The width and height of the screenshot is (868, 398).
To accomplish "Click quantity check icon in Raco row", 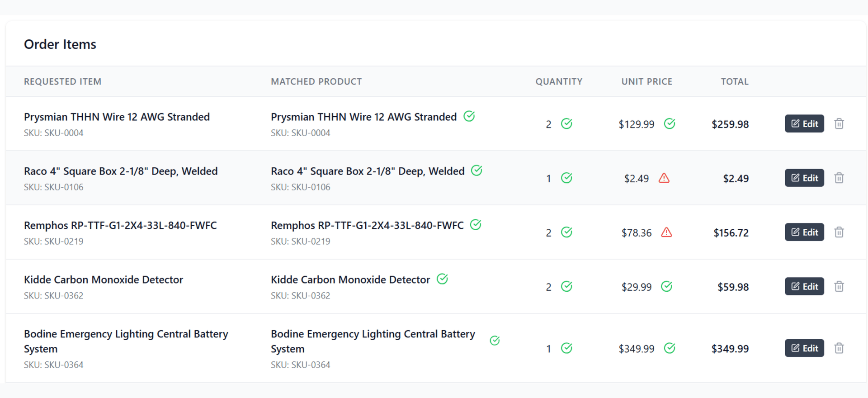I will tap(566, 178).
